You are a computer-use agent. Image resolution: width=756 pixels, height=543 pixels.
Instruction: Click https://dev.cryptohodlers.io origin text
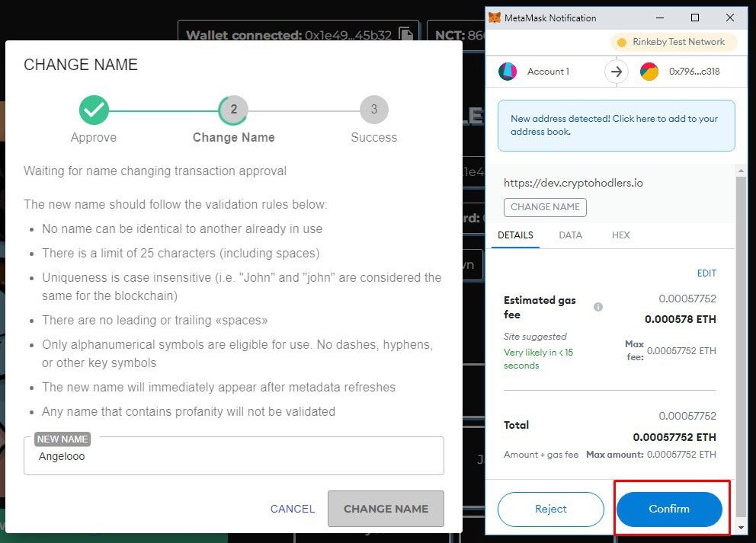(573, 183)
